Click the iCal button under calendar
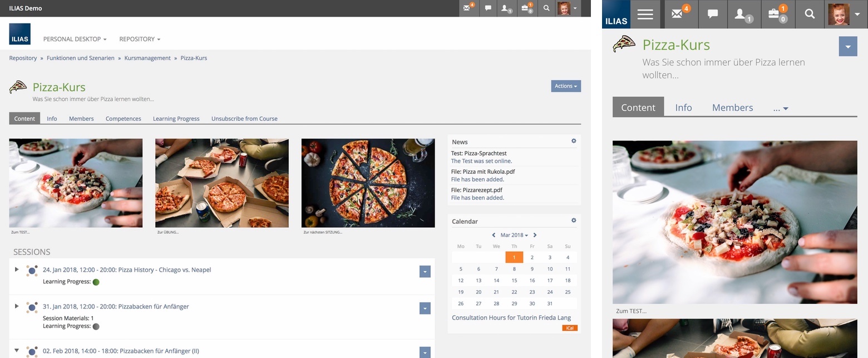Screen dimensions: 868x358 [570, 328]
